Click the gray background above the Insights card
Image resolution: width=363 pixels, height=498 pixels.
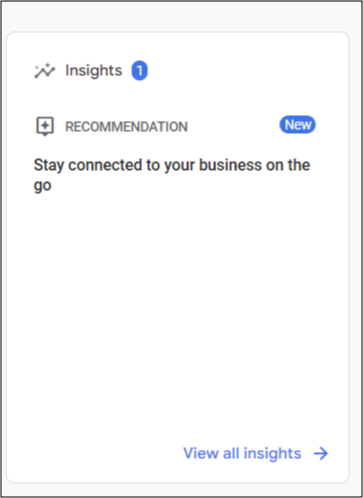coord(181,16)
